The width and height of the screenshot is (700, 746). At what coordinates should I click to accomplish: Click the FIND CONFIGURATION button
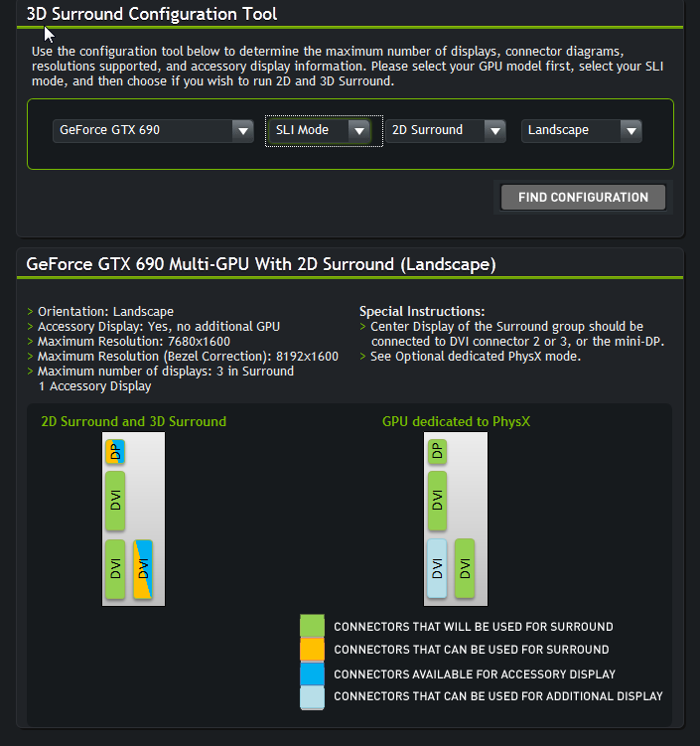point(583,197)
